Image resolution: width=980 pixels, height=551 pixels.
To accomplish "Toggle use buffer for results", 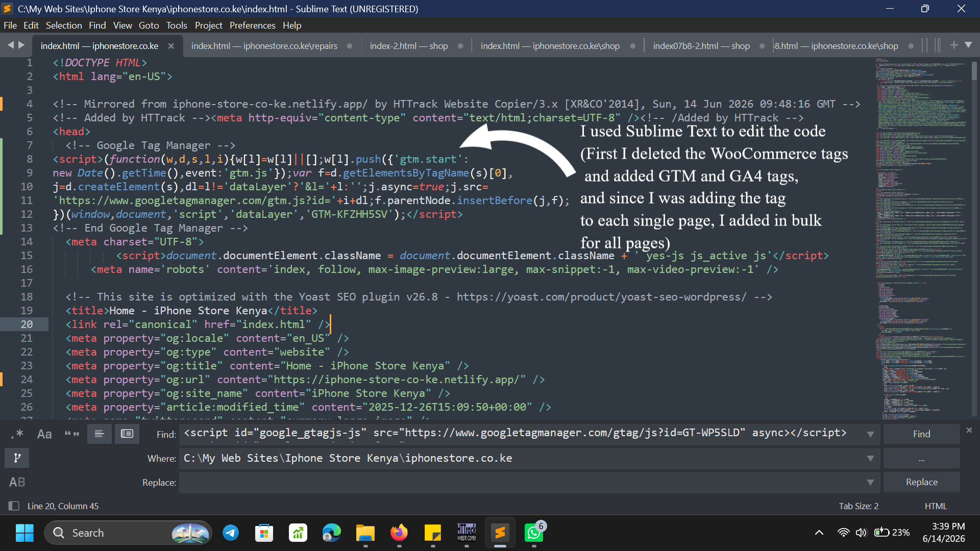I will click(127, 434).
